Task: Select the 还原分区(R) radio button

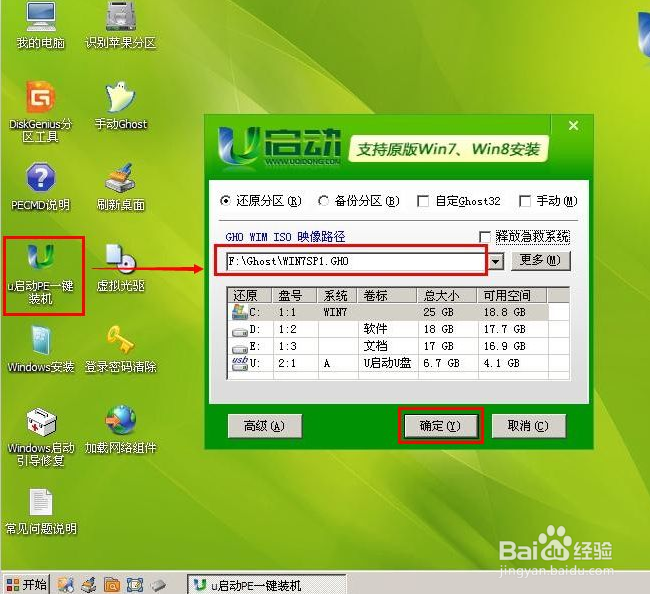Action: pyautogui.click(x=226, y=201)
